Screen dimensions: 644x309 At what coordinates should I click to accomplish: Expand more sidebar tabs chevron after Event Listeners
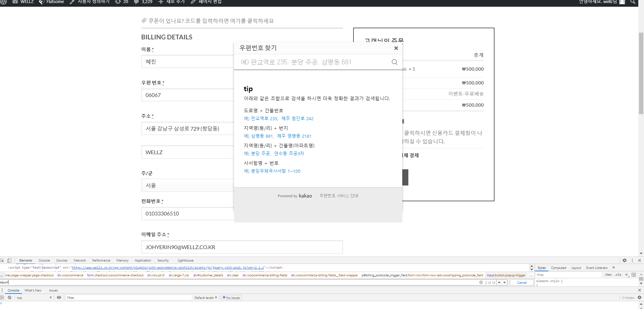click(x=614, y=268)
